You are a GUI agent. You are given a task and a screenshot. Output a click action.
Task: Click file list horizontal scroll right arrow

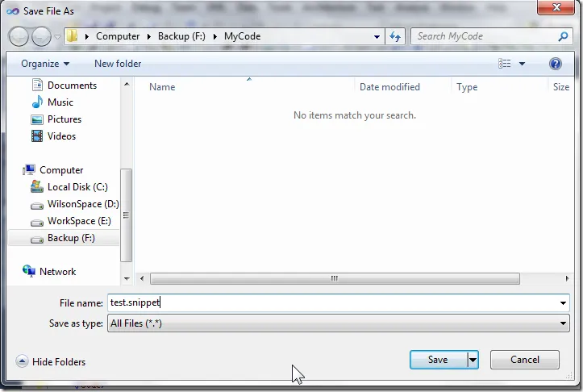pyautogui.click(x=567, y=278)
